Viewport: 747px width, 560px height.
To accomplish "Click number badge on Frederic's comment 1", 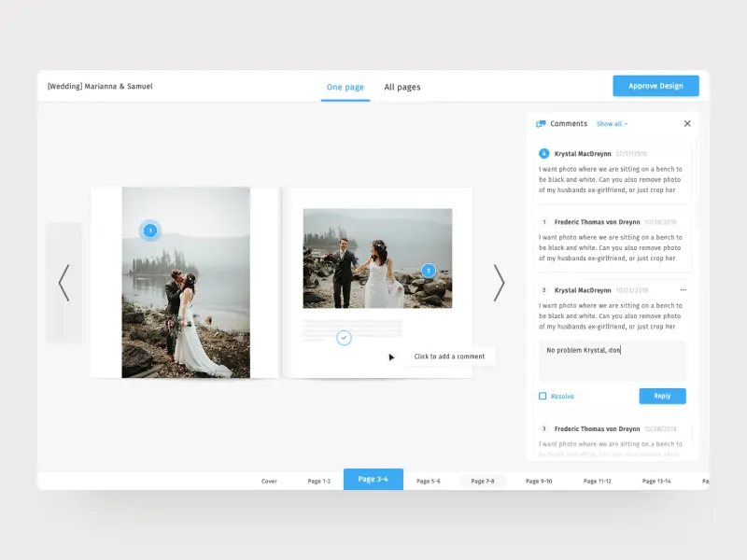I will pos(544,222).
